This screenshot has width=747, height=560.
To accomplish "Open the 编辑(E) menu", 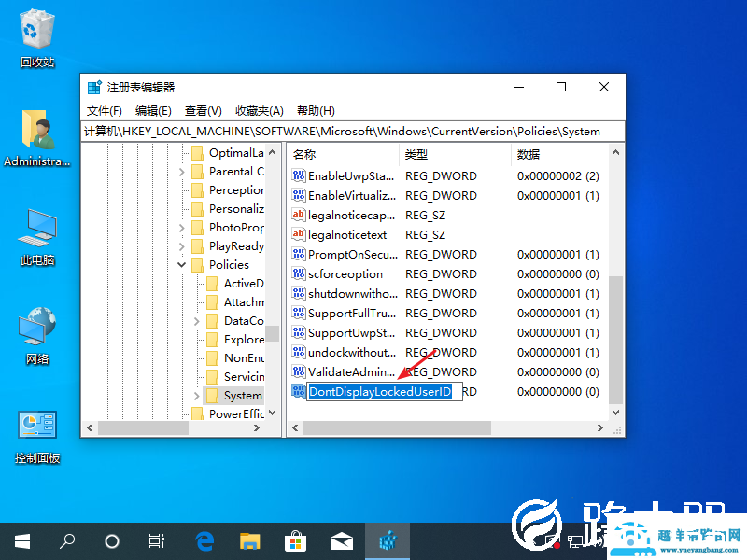I will click(153, 111).
